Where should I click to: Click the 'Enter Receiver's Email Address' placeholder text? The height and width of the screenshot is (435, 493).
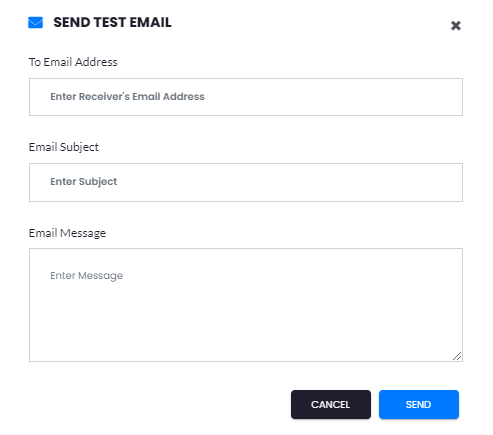coord(127,97)
